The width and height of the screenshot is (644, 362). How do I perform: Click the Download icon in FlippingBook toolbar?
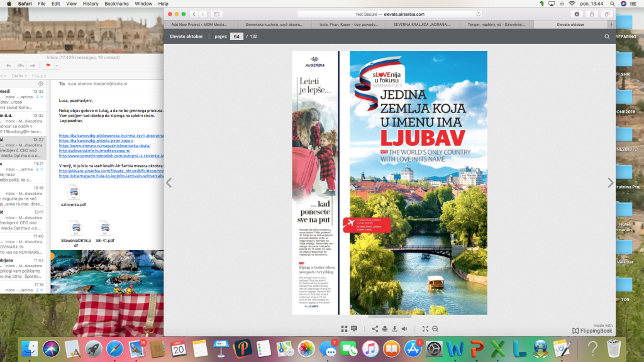coord(395,329)
